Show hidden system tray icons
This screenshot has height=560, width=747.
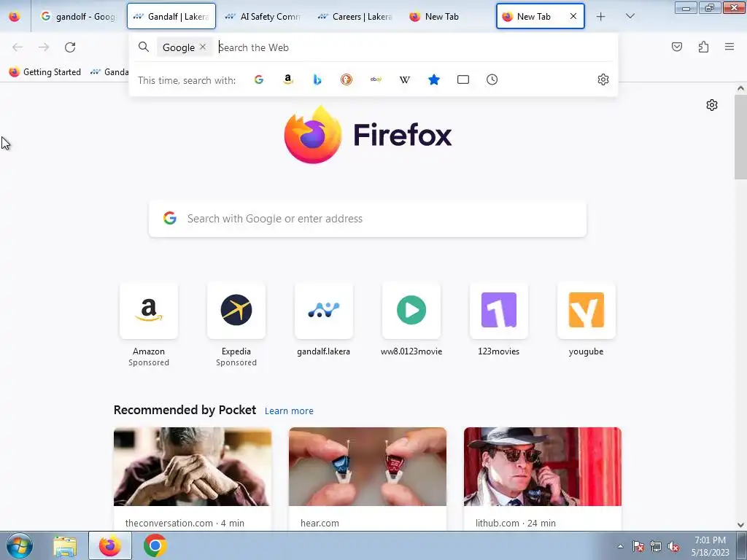620,546
